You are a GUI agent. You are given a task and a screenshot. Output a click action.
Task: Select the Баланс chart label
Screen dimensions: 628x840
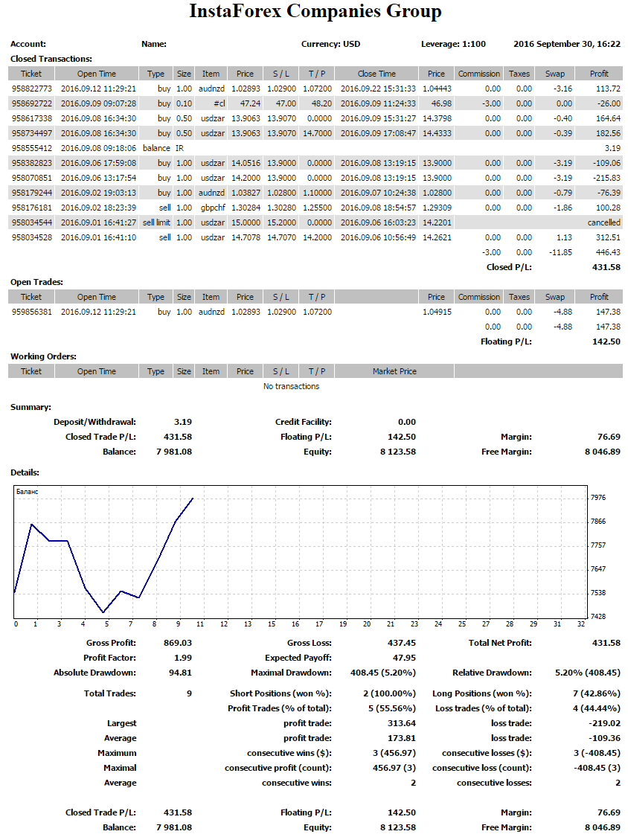coord(28,492)
